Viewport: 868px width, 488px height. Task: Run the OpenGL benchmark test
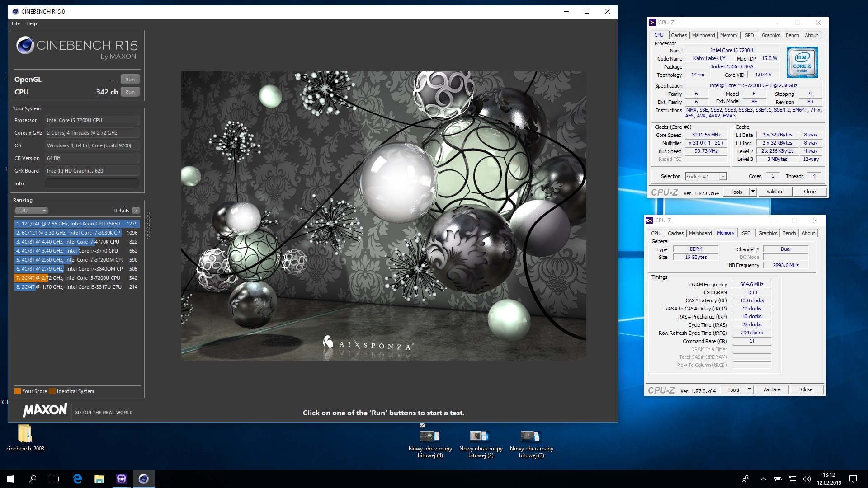coord(130,80)
